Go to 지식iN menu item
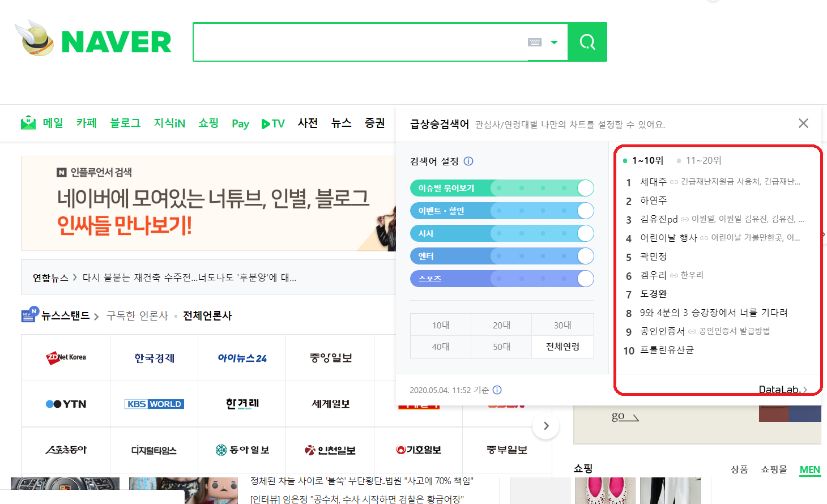This screenshot has height=504, width=827. (169, 123)
